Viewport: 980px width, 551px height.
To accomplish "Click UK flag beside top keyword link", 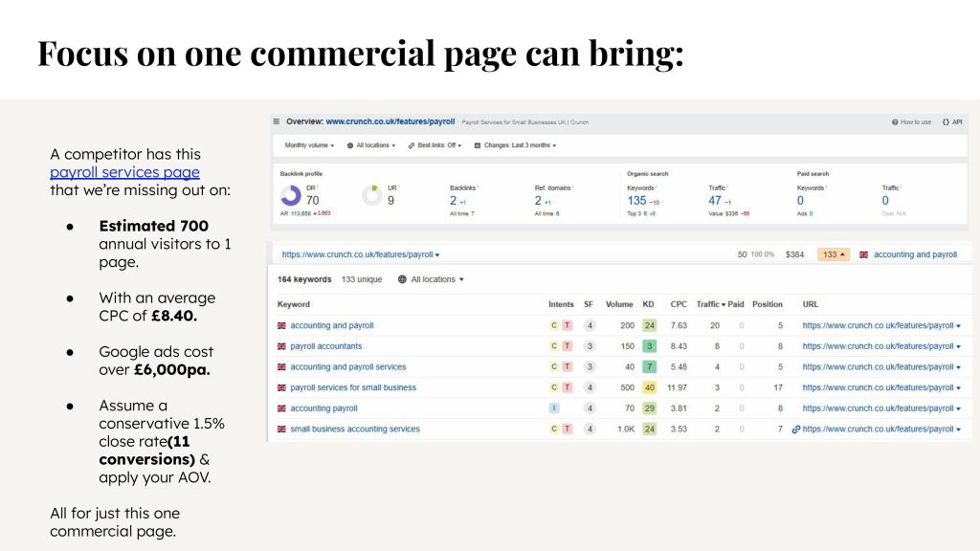I will (x=864, y=254).
